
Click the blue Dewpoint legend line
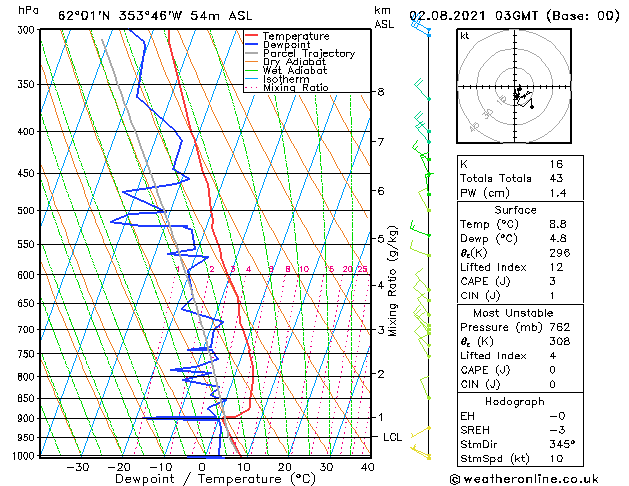pos(251,45)
